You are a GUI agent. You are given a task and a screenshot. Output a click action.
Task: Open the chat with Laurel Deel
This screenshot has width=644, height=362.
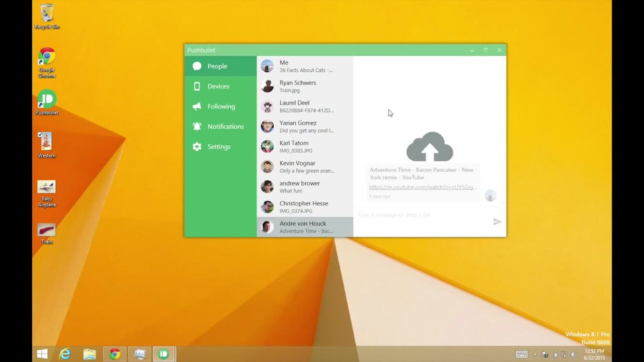click(305, 106)
